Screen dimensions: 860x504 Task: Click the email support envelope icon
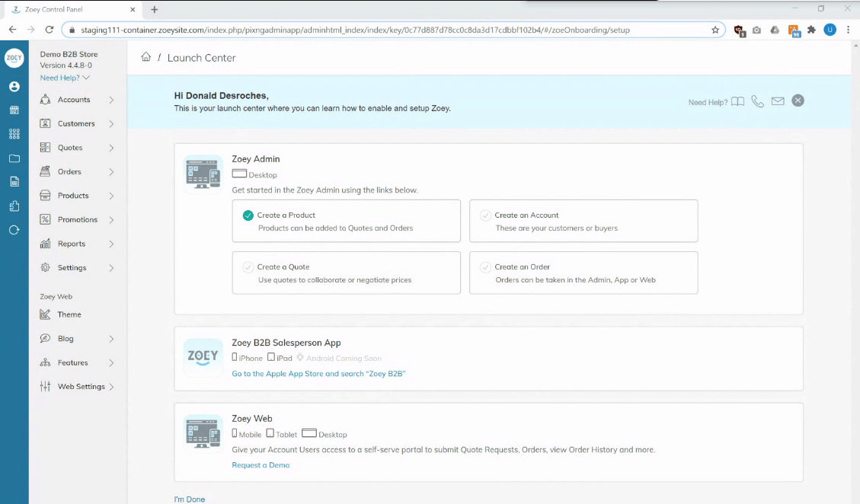pyautogui.click(x=778, y=101)
